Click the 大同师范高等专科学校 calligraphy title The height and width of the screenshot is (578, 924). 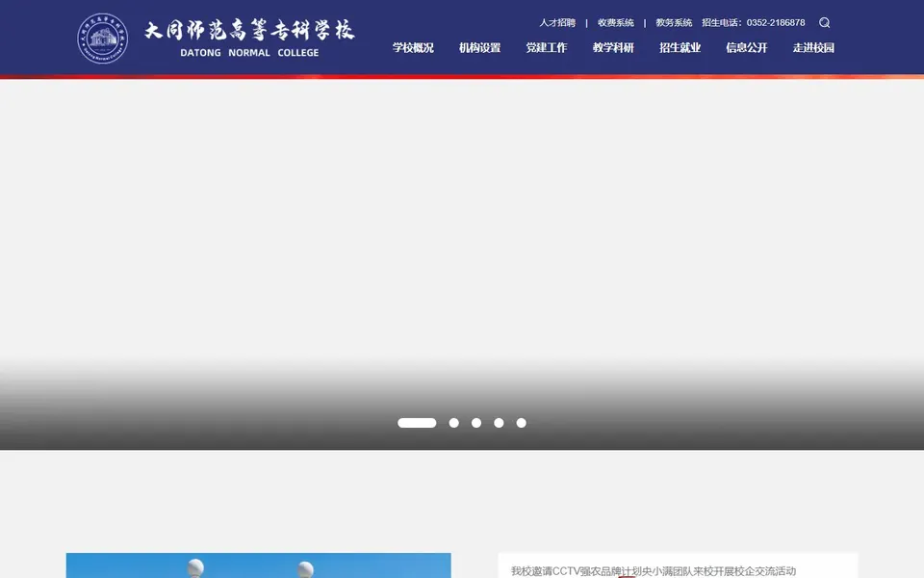click(x=249, y=30)
